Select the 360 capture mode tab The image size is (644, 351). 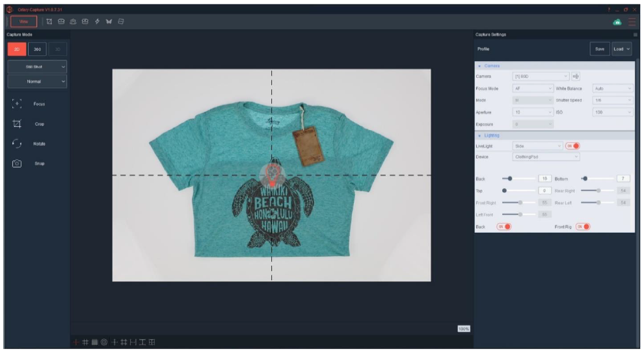coord(37,49)
